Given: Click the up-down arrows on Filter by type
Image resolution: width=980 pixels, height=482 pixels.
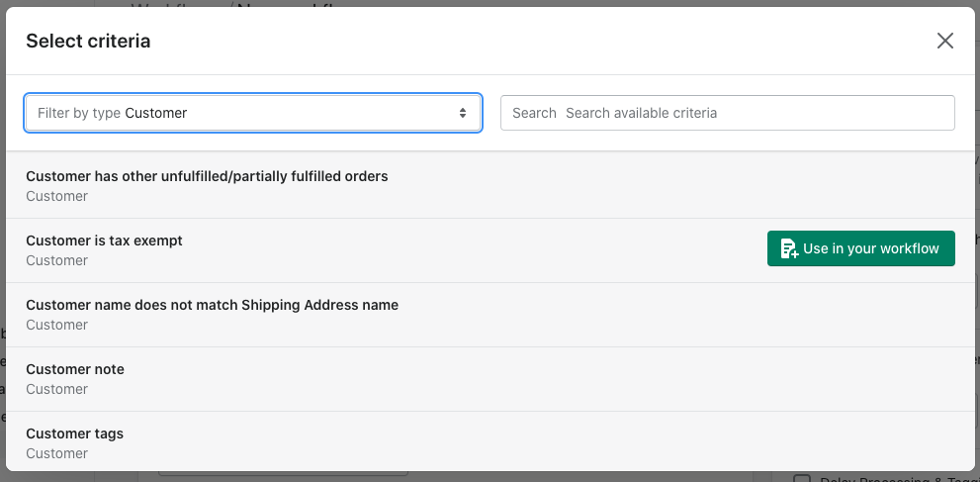Looking at the screenshot, I should 463,113.
